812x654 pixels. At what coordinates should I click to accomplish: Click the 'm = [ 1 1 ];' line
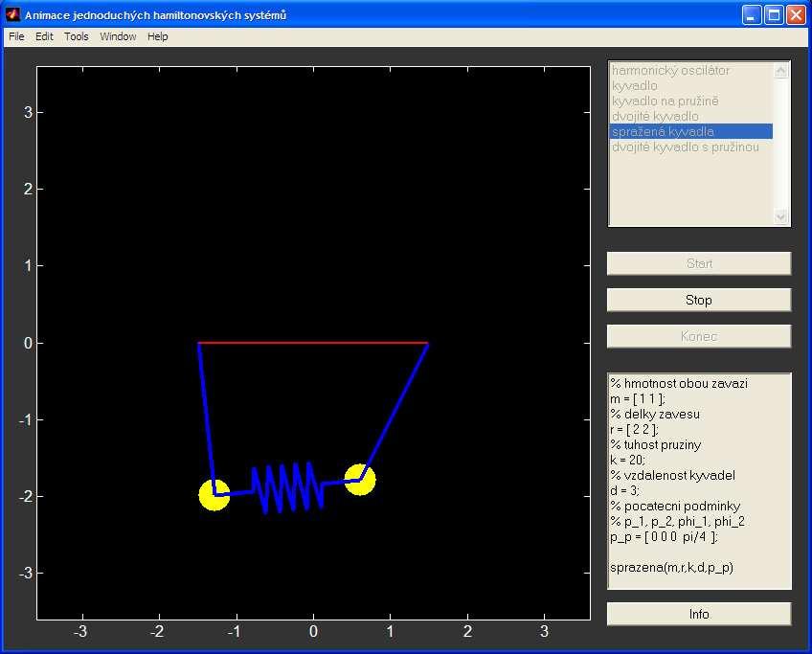click(x=638, y=398)
